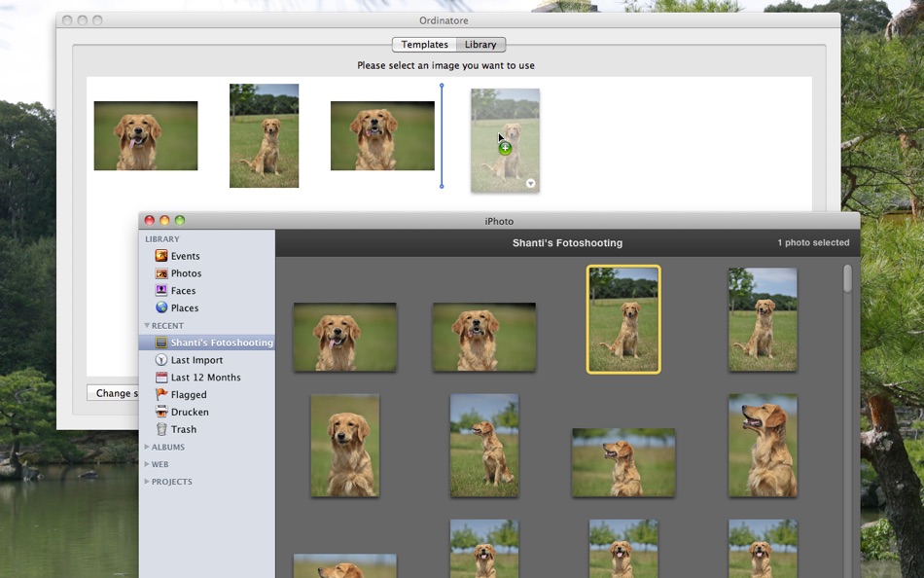Click 'Please select an image' instruction text

pyautogui.click(x=445, y=65)
